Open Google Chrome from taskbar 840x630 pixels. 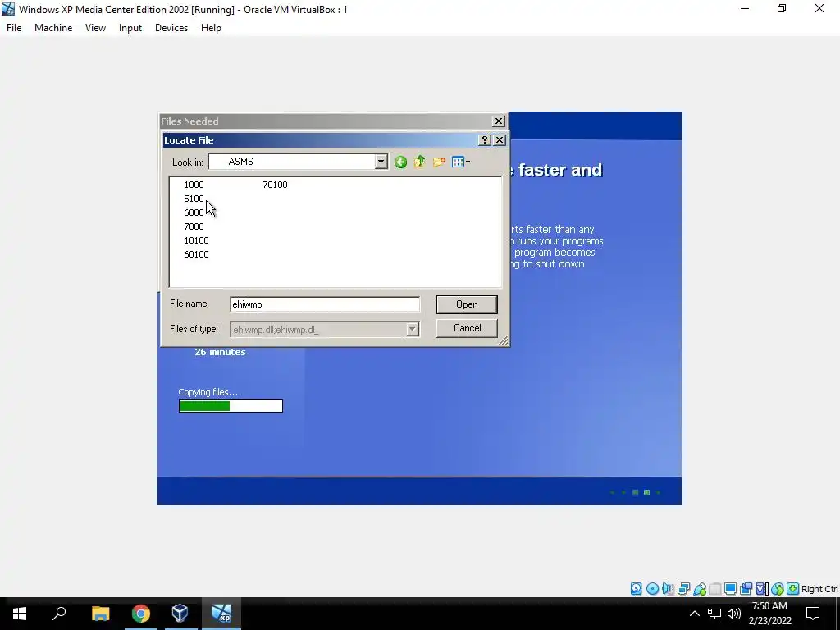tap(141, 614)
